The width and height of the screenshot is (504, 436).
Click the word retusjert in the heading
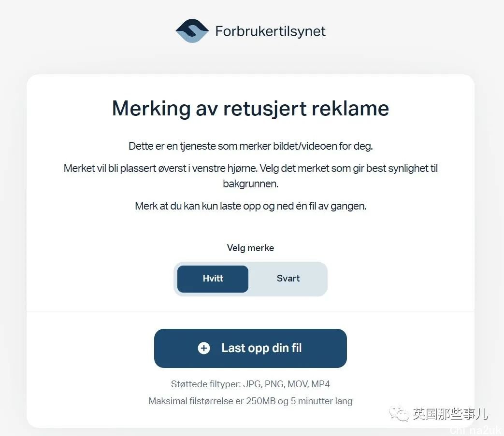pos(265,109)
